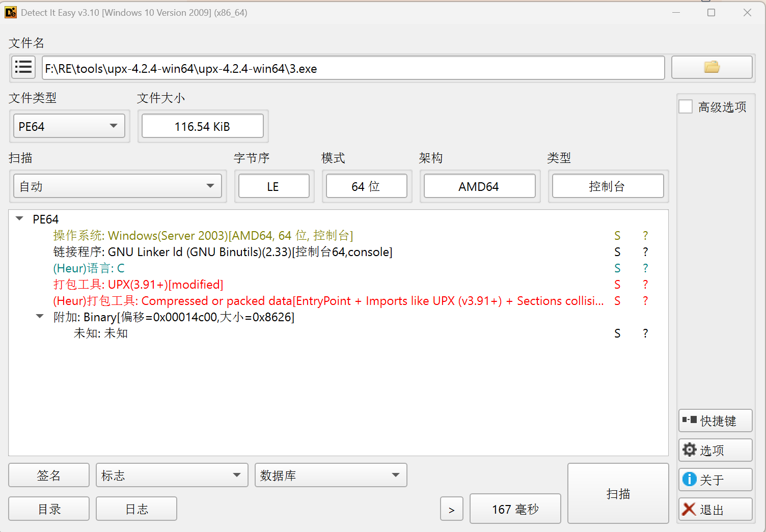Click the Detect It Easy title bar icon
Viewport: 766px width, 532px height.
tap(11, 12)
